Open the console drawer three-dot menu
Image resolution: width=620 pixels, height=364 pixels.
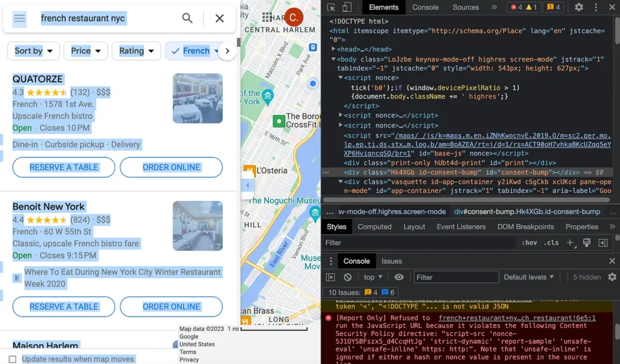(331, 261)
